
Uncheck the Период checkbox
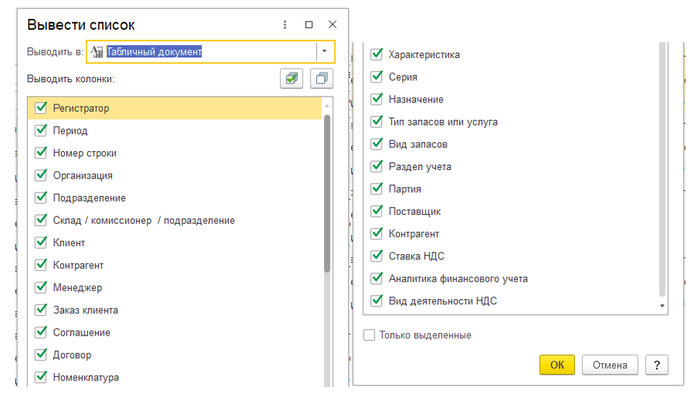point(41,130)
